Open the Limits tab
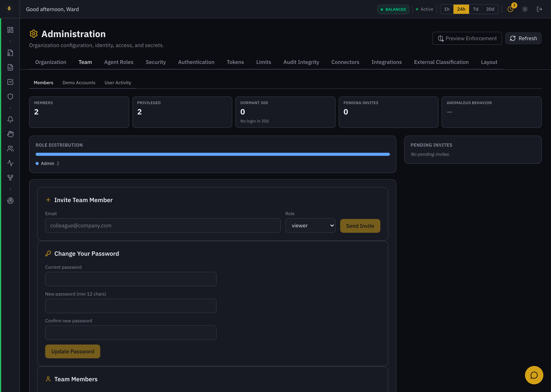 (x=263, y=62)
